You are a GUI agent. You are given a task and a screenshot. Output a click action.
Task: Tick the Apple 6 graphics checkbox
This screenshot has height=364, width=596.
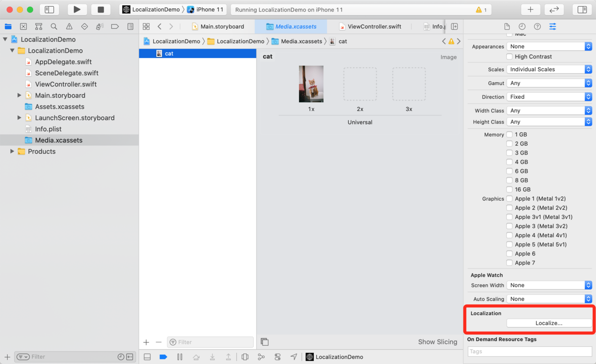point(509,254)
